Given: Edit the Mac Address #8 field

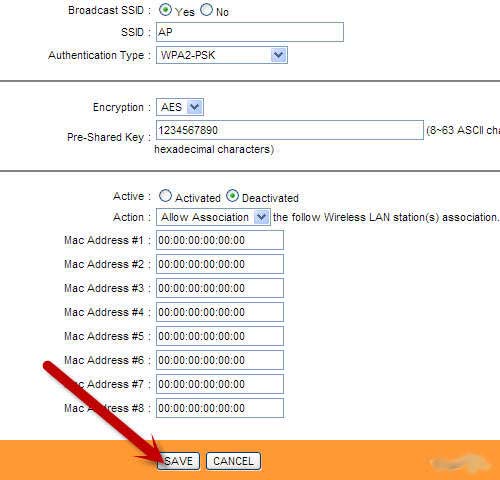Looking at the screenshot, I should 220,408.
